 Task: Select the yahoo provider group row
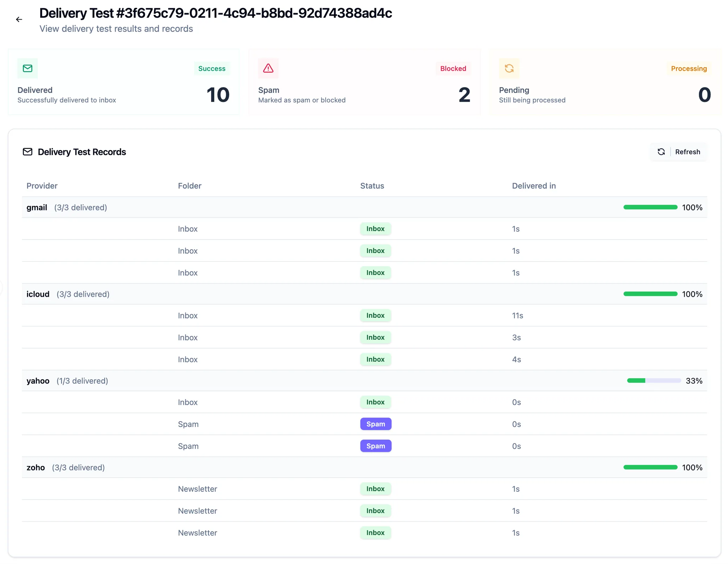[364, 381]
